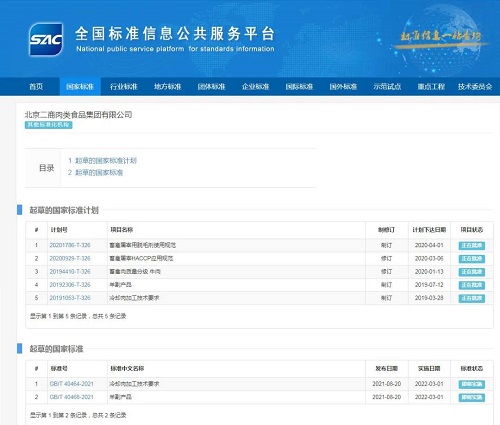Viewport: 500px width, 425px height.
Task: Click the date 2020-01-13
Action: (429, 272)
